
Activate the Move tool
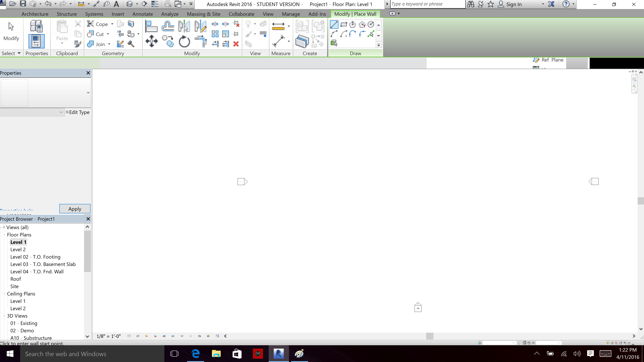coord(151,41)
